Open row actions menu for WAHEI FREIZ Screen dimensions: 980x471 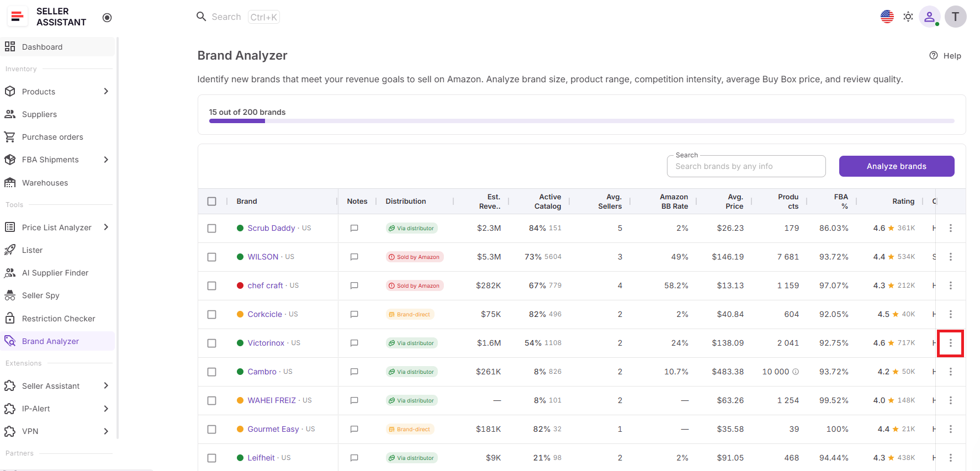coord(951,400)
